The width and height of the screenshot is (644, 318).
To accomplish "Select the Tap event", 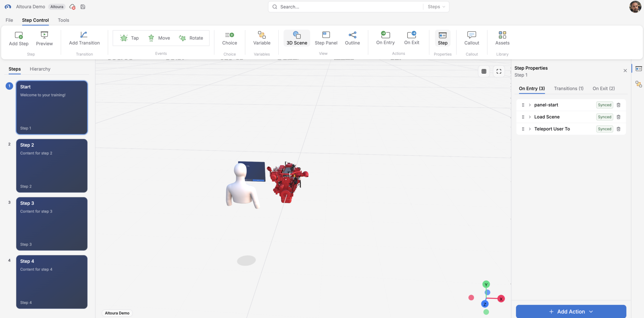I will (130, 38).
